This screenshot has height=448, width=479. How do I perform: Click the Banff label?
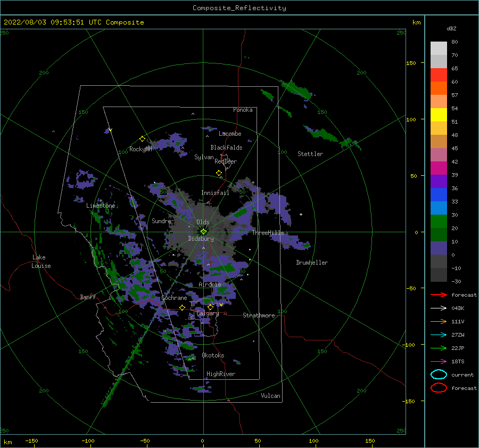tap(88, 297)
